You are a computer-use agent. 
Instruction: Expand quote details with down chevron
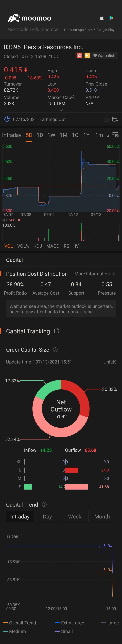point(61,110)
